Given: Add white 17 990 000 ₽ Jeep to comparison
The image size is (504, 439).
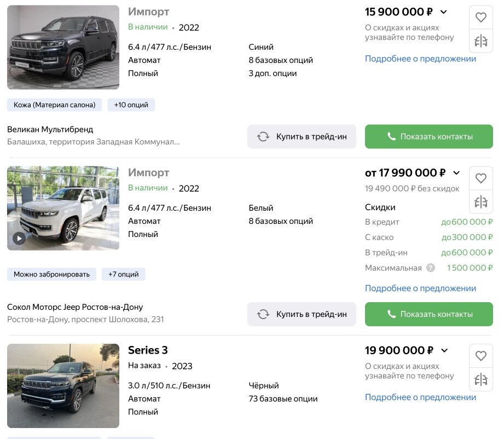Looking at the screenshot, I should pos(481,202).
